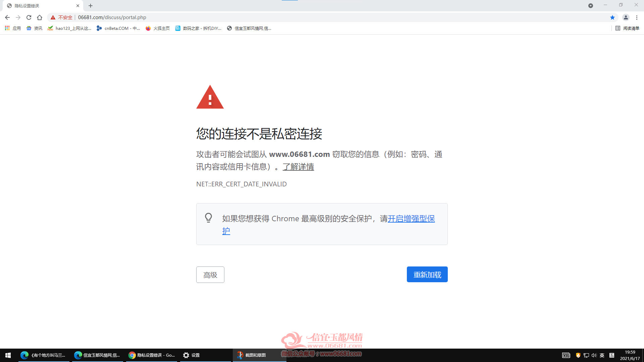The width and height of the screenshot is (644, 362).
Task: Go back to the previous page
Action: click(x=7, y=17)
